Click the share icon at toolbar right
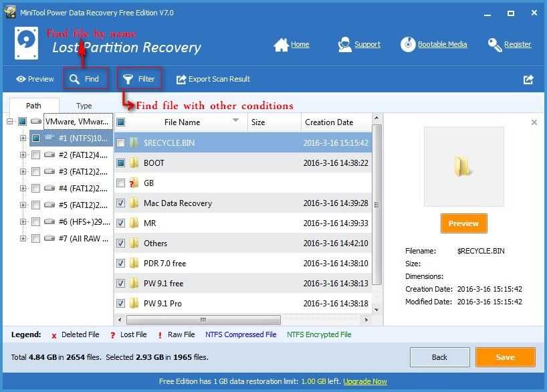Image resolution: width=547 pixels, height=392 pixels. [528, 80]
